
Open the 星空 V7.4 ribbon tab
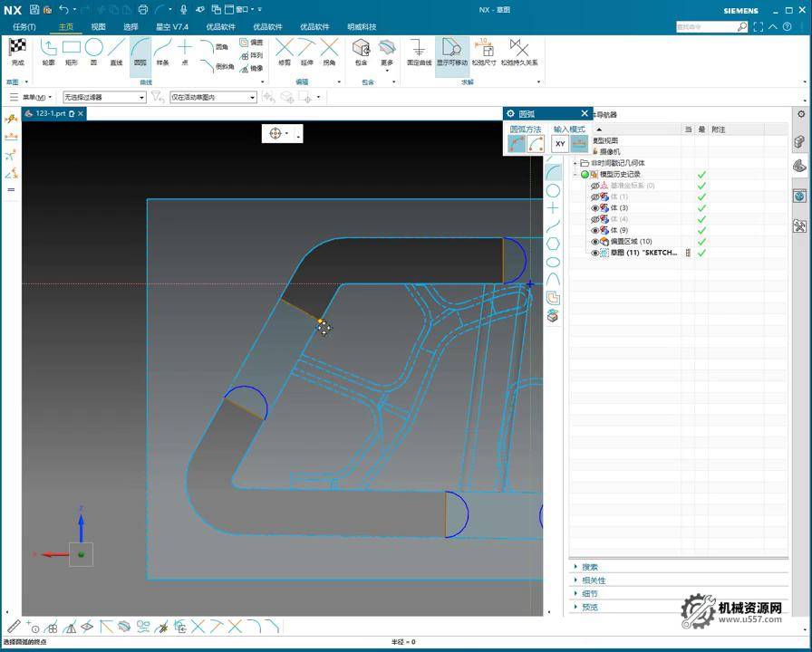(172, 27)
